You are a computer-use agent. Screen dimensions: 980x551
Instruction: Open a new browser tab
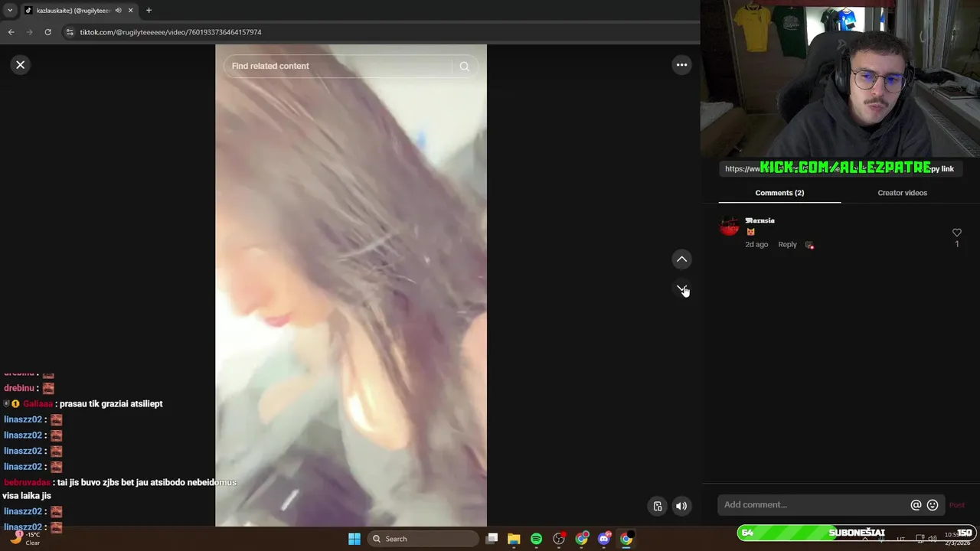[x=149, y=11]
